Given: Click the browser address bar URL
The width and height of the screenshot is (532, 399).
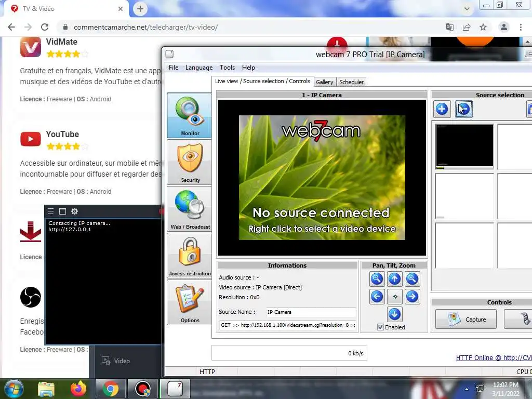Looking at the screenshot, I should tap(145, 27).
